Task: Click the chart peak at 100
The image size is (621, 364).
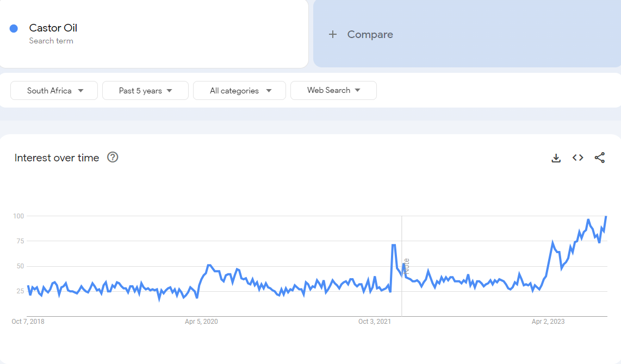Action: tap(606, 216)
